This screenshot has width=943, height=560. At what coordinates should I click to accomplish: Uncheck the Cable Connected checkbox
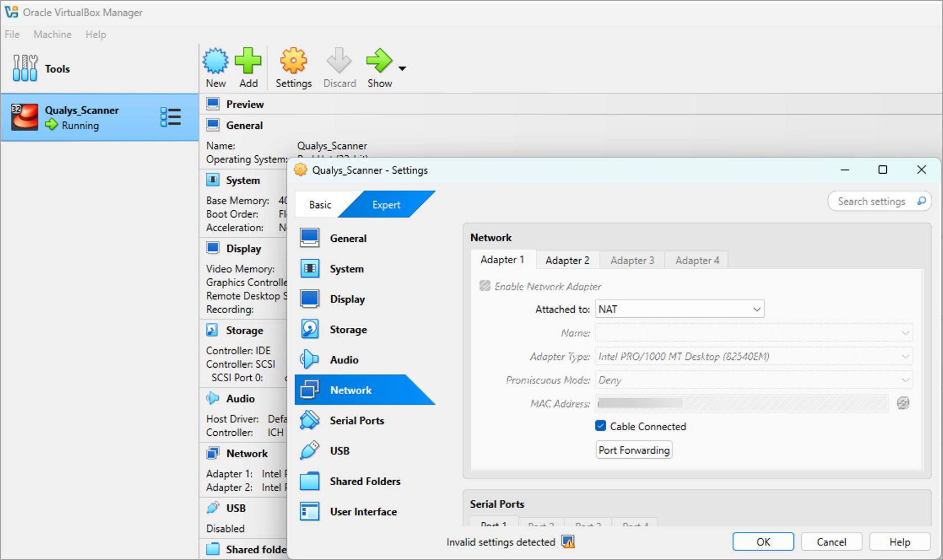point(601,426)
